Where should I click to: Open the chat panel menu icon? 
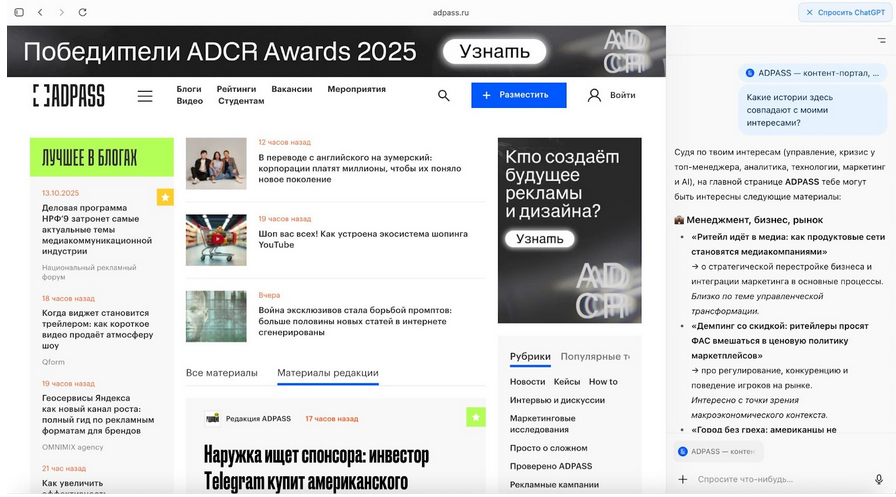pyautogui.click(x=880, y=40)
